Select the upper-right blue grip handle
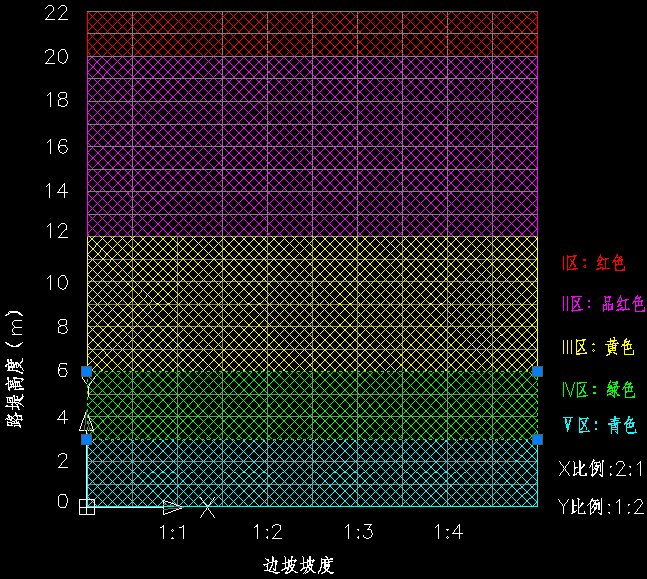Viewport: 647px width, 579px height. [x=538, y=372]
